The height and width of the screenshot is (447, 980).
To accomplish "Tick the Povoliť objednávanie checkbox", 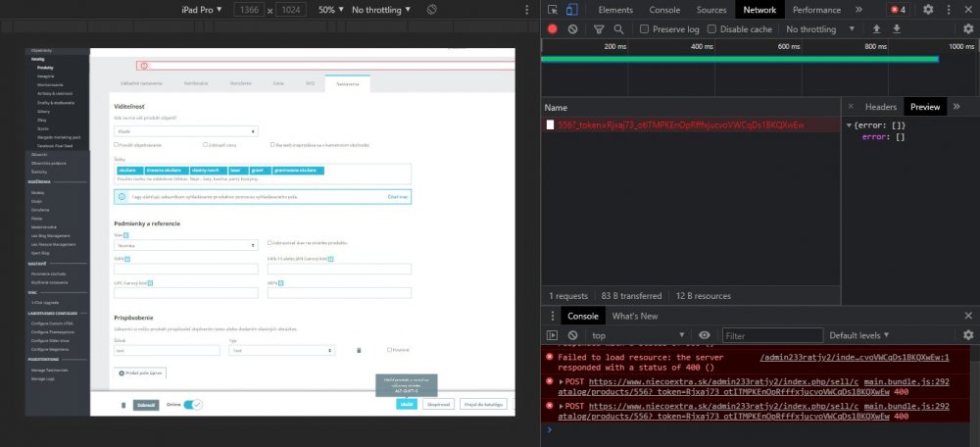I will click(116, 144).
